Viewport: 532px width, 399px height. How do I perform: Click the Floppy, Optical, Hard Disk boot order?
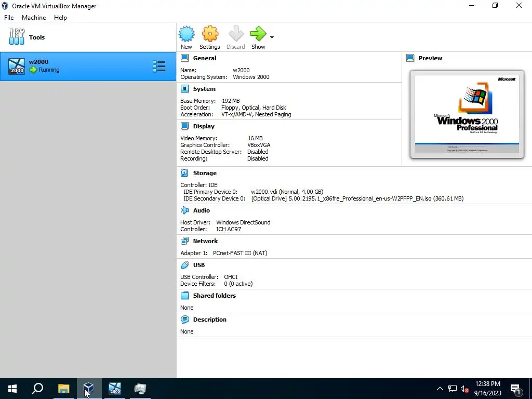tap(254, 108)
